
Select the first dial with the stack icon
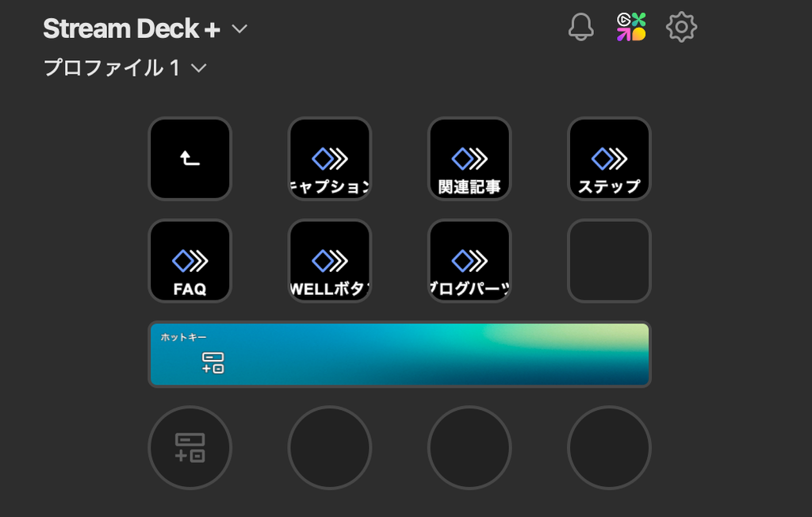190,447
